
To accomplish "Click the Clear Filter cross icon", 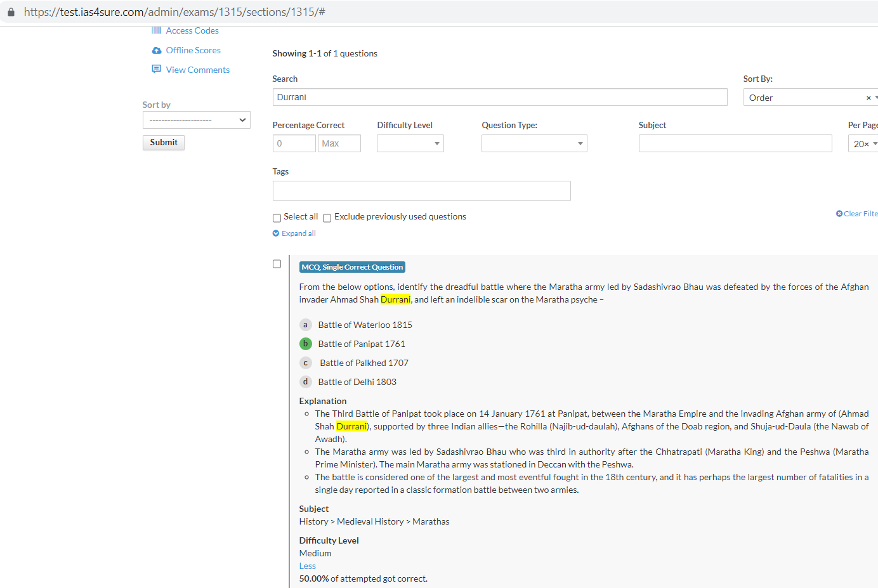I will click(x=839, y=214).
